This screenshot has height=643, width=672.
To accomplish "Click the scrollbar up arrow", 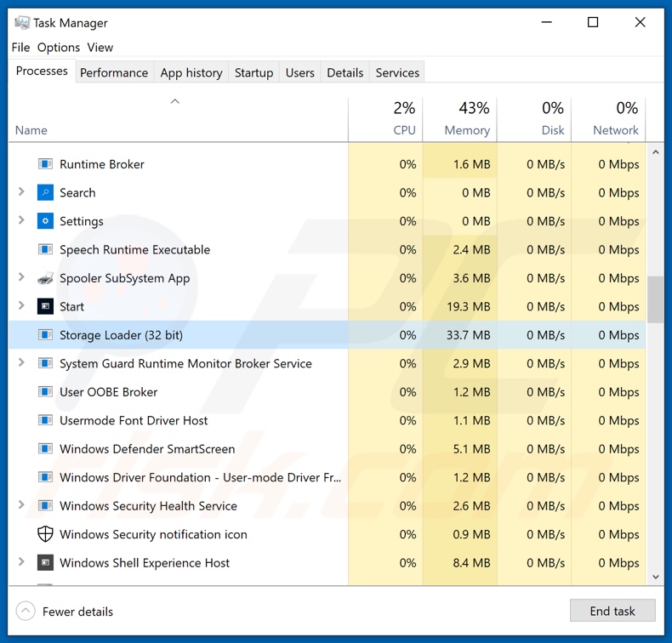I will coord(655,152).
